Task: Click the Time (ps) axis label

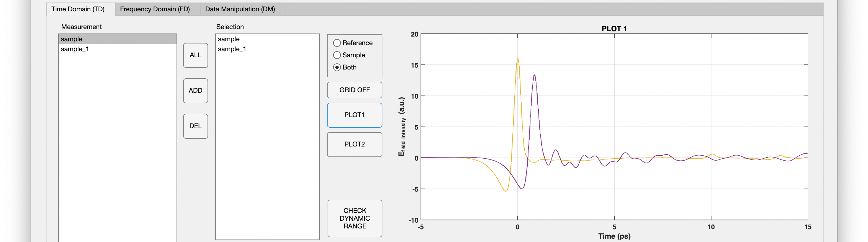Action: (x=614, y=236)
